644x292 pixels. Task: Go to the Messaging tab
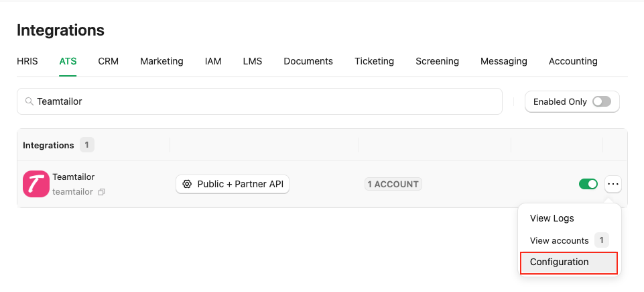click(x=504, y=61)
